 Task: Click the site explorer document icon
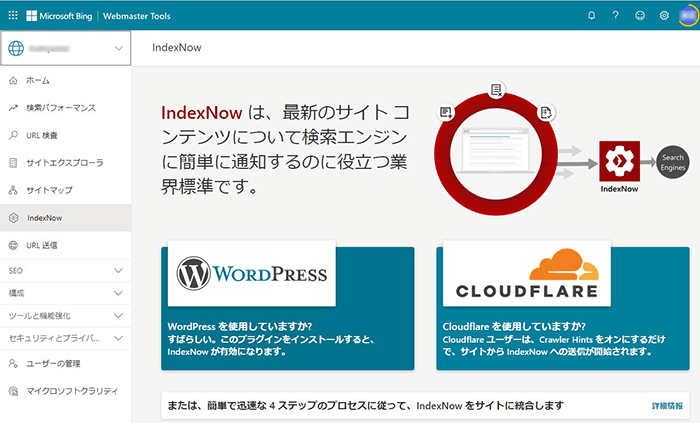[x=13, y=163]
